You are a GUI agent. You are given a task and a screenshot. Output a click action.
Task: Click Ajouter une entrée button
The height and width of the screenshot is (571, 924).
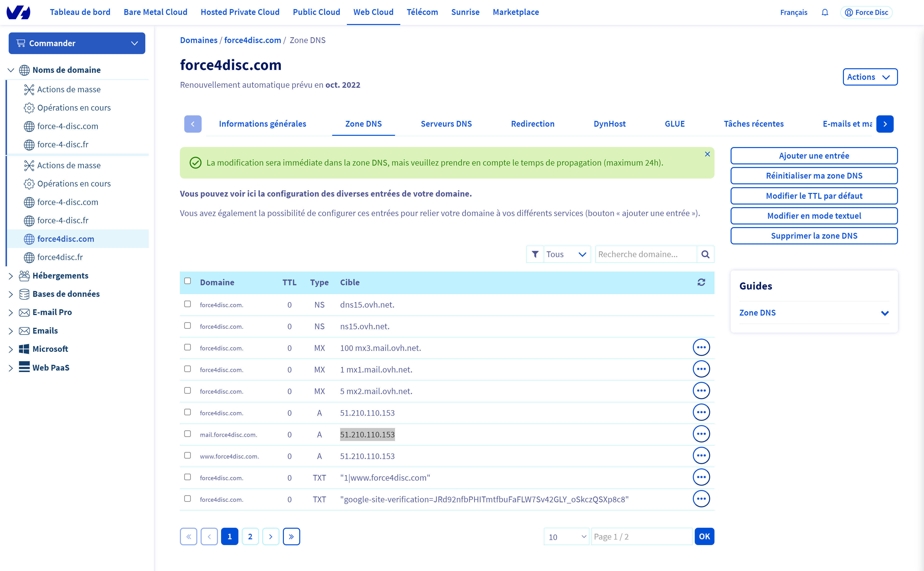click(x=814, y=155)
